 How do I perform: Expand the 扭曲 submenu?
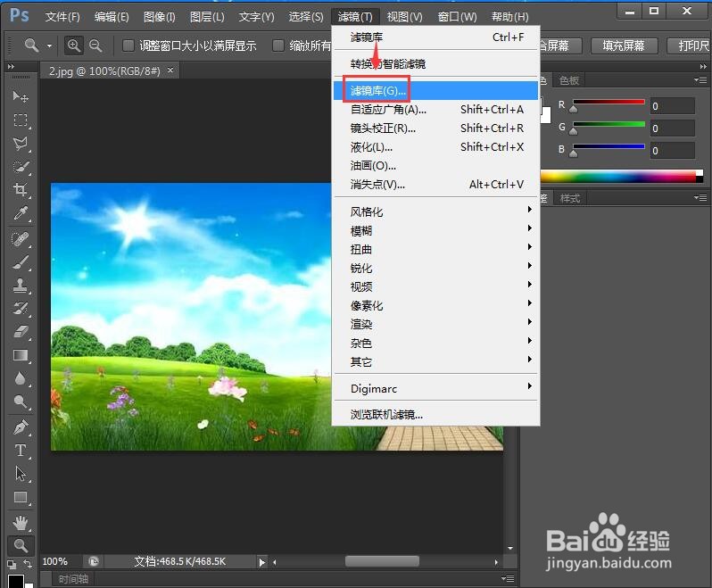(x=436, y=249)
